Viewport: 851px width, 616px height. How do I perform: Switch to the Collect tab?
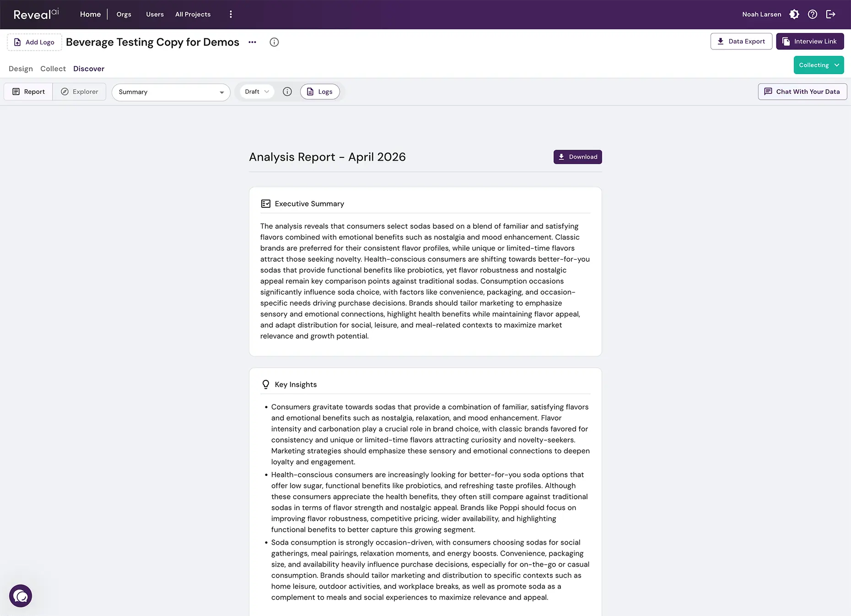(x=53, y=69)
